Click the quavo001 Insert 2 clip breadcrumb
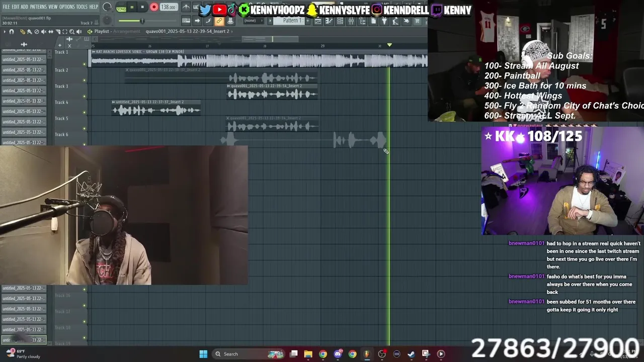This screenshot has width=644, height=362. coord(187,32)
